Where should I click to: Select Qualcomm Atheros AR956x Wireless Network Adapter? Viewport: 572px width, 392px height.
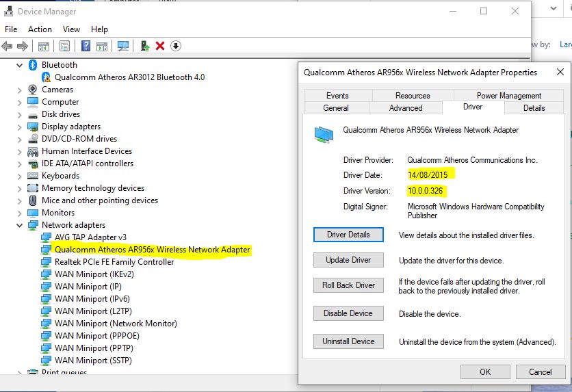pos(153,250)
